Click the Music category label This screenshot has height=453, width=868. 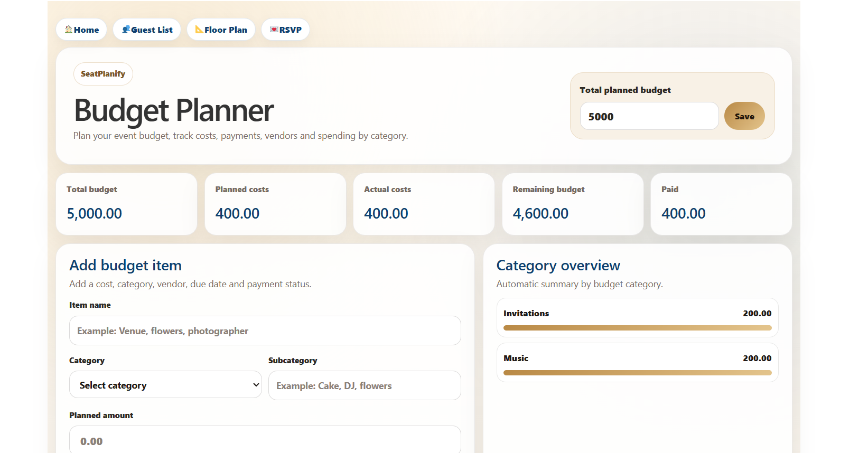click(x=516, y=358)
